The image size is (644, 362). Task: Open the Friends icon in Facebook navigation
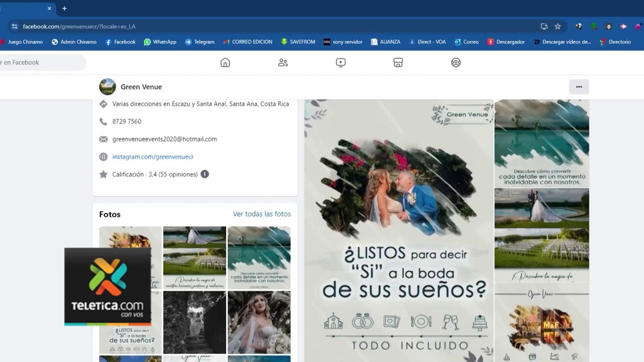pyautogui.click(x=283, y=62)
